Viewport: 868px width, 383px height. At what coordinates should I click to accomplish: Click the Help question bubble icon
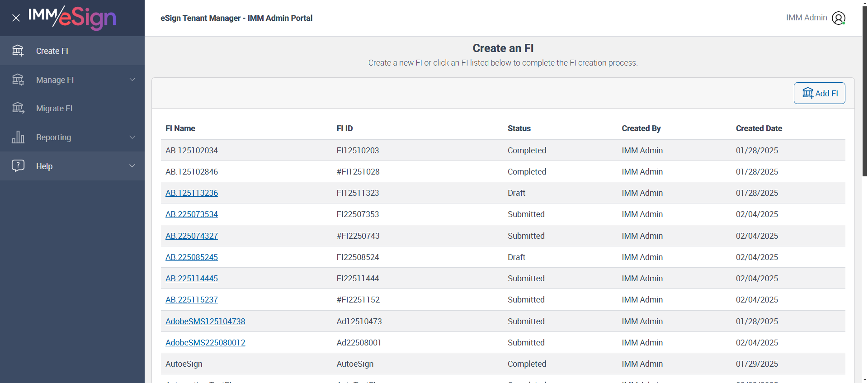click(x=18, y=165)
